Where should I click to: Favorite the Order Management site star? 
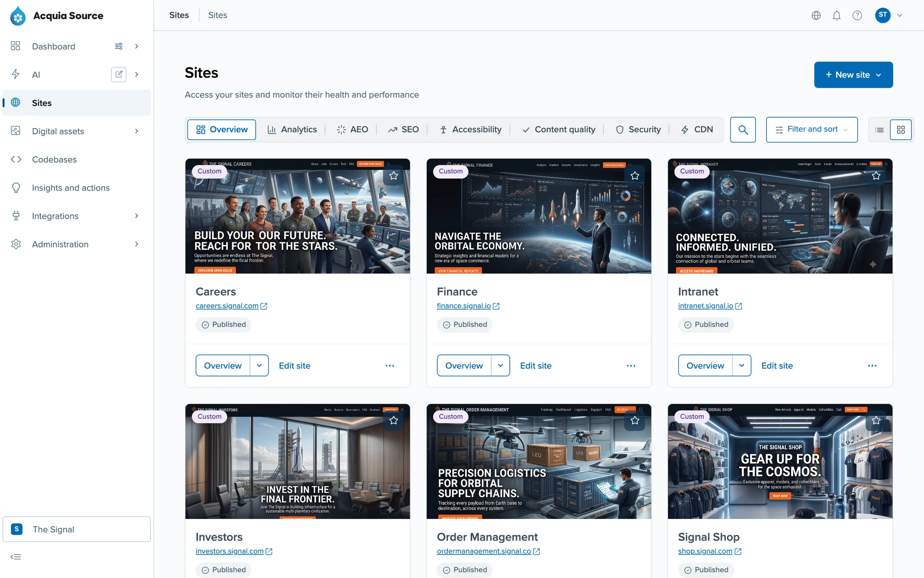tap(635, 420)
